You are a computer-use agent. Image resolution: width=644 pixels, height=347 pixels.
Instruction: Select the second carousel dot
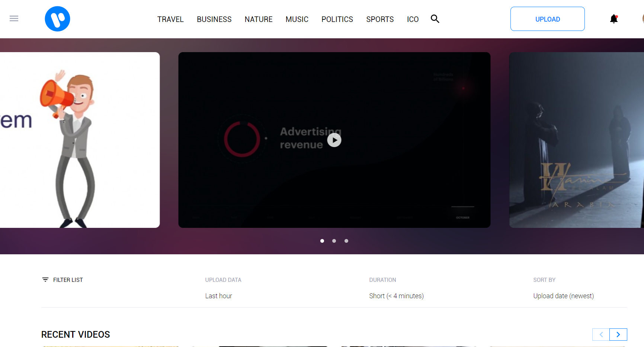(x=334, y=241)
